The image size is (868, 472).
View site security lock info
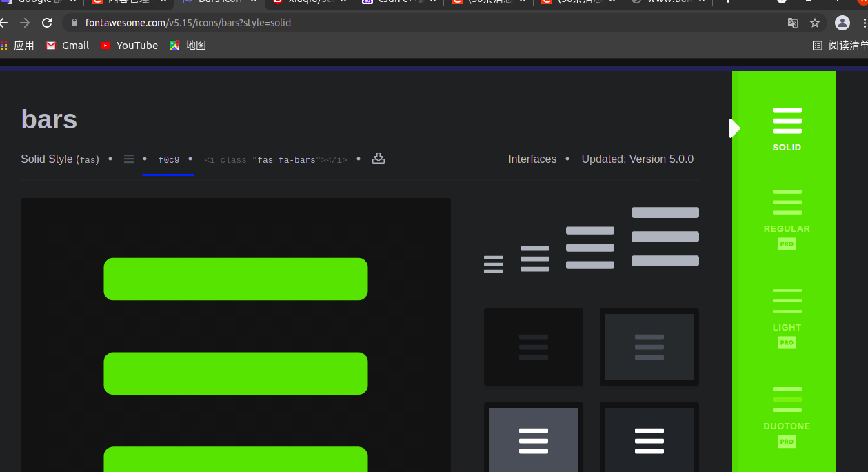(74, 23)
